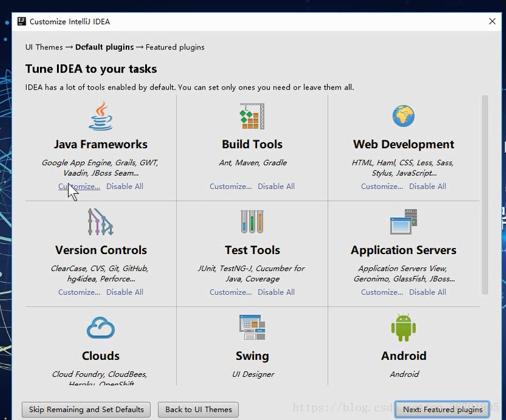Image resolution: width=506 pixels, height=420 pixels.
Task: Click the 'UI Designer' description under Swing
Action: click(x=253, y=374)
